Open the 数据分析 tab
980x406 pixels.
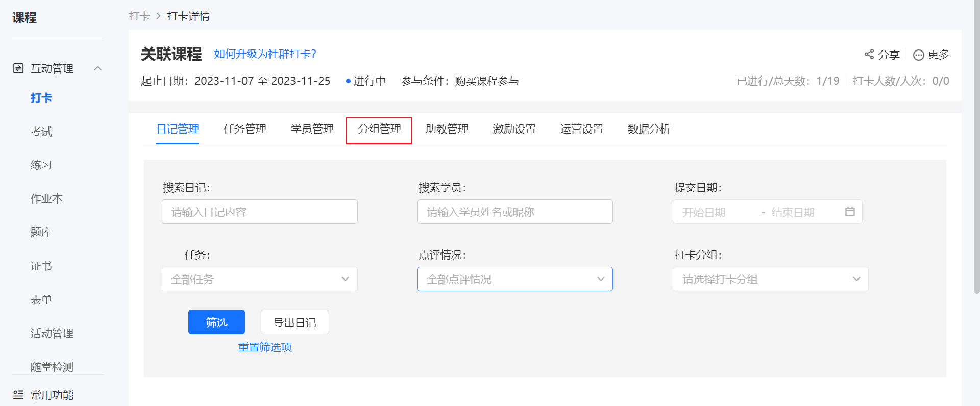(649, 130)
